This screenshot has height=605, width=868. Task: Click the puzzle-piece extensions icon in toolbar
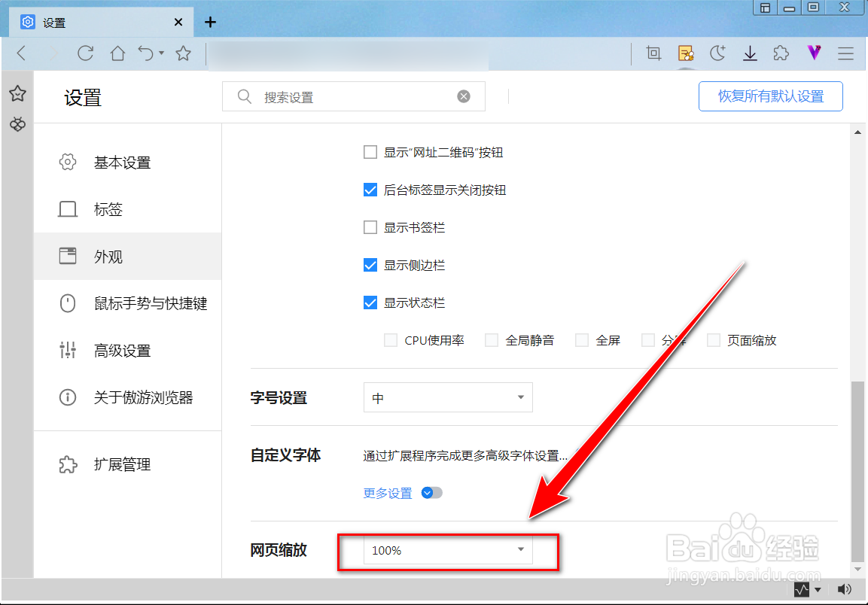click(781, 53)
